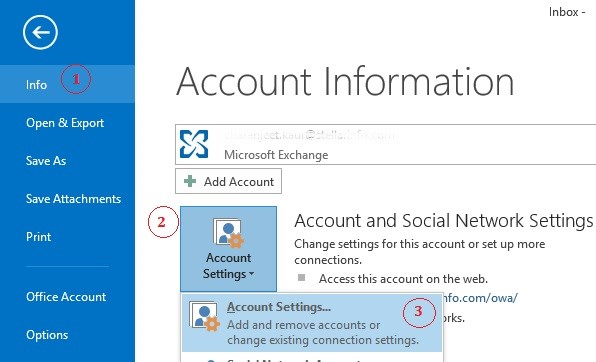Open Office Account page
Screen dimensions: 596x362
click(x=67, y=297)
